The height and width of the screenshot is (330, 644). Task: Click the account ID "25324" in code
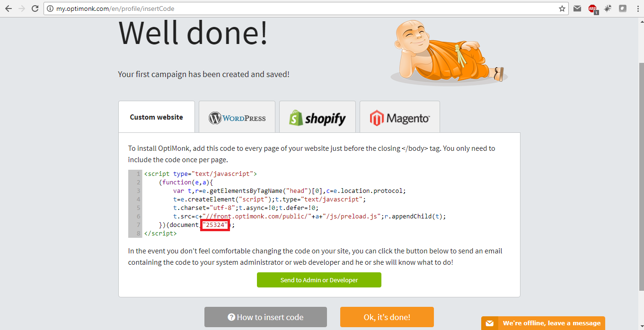coord(215,225)
